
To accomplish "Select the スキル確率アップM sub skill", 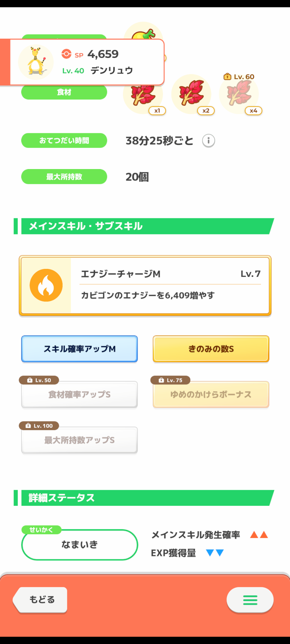I will 80,349.
